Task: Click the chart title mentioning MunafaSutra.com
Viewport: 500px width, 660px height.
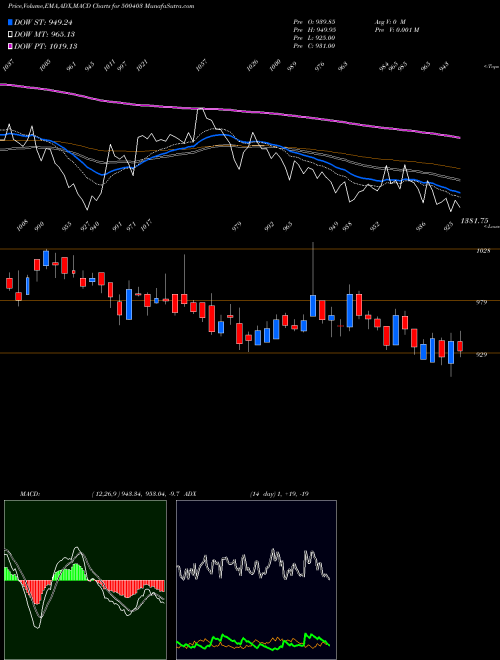Action: (x=101, y=6)
